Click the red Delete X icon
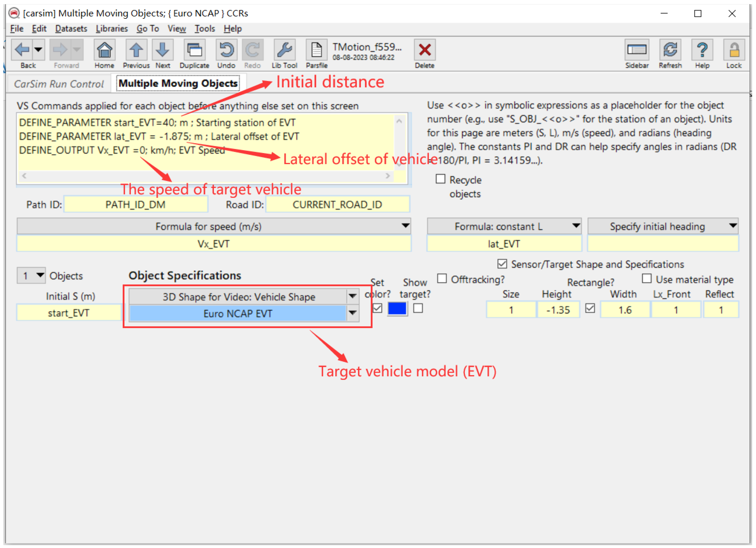Screen dimensions: 756x548 [424, 50]
